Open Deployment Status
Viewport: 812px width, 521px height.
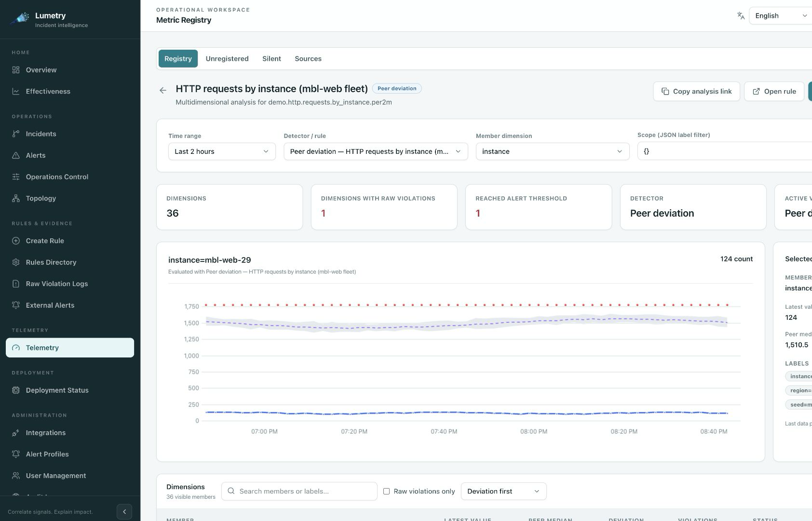click(x=70, y=390)
